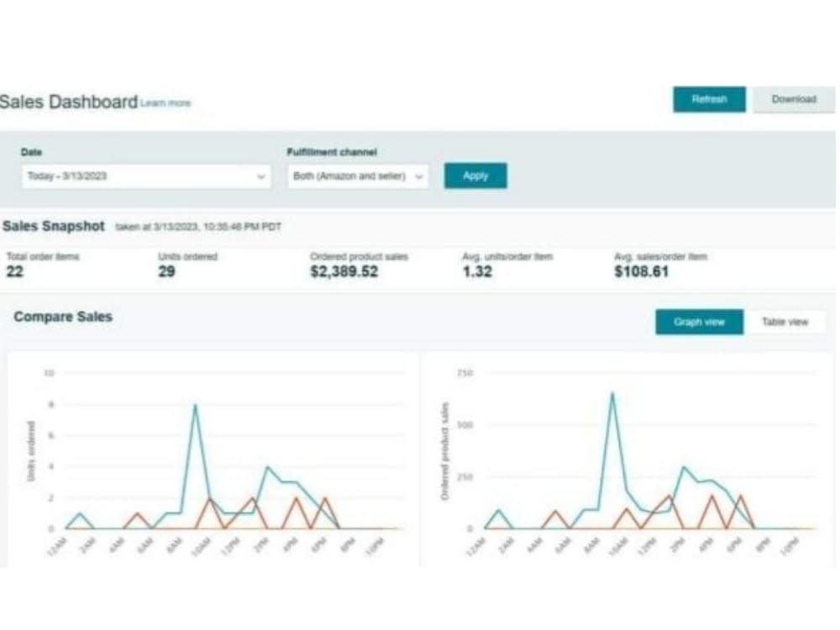Click the peak of the units ordered chart
Screen dimensions: 840x630
pos(195,405)
